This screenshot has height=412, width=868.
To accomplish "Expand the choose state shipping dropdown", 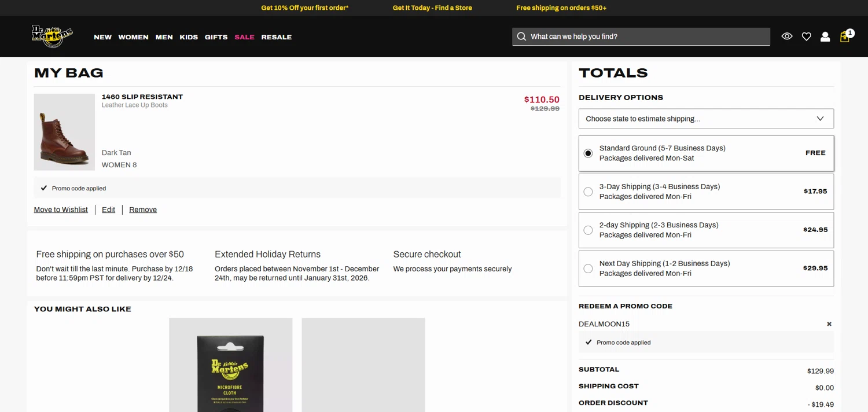I will (706, 119).
